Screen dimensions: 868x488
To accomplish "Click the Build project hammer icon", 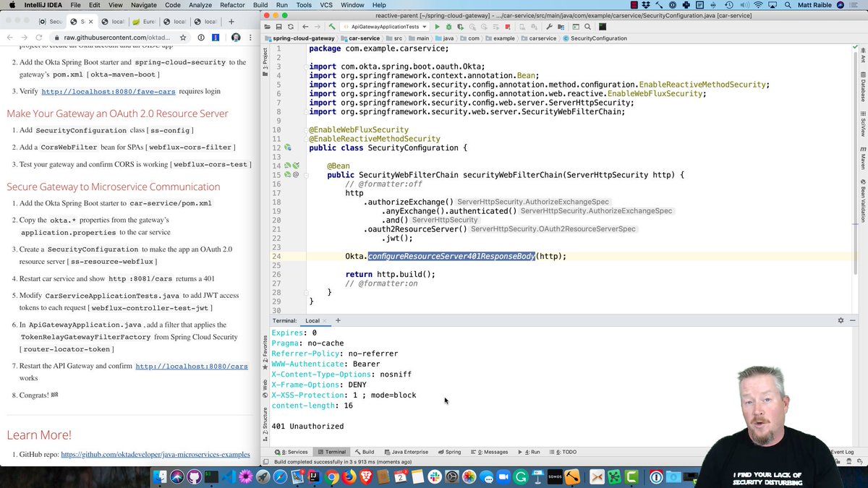I will point(332,27).
